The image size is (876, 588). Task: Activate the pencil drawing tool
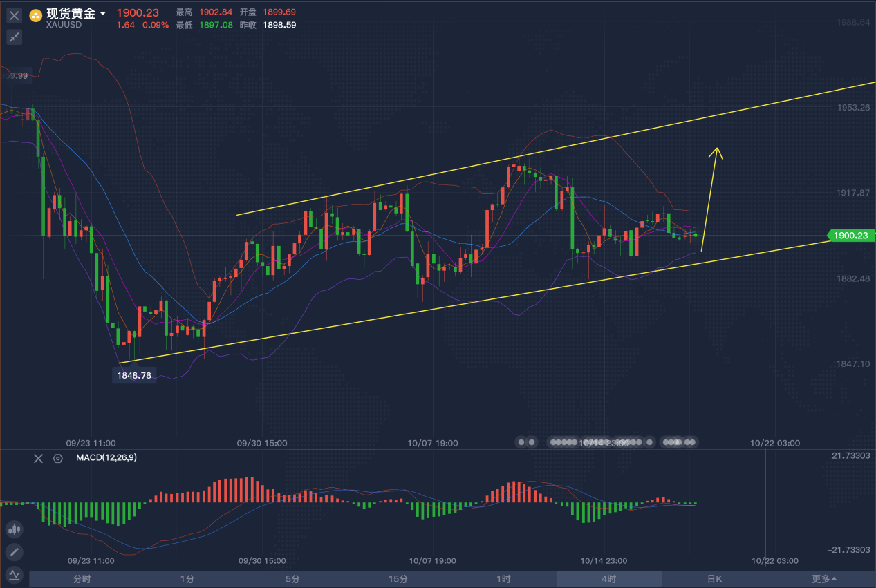pos(15,552)
